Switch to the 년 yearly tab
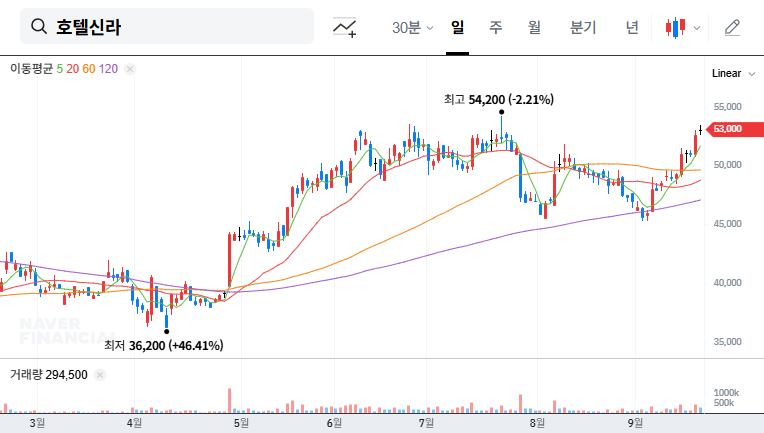The image size is (764, 433). pos(632,27)
